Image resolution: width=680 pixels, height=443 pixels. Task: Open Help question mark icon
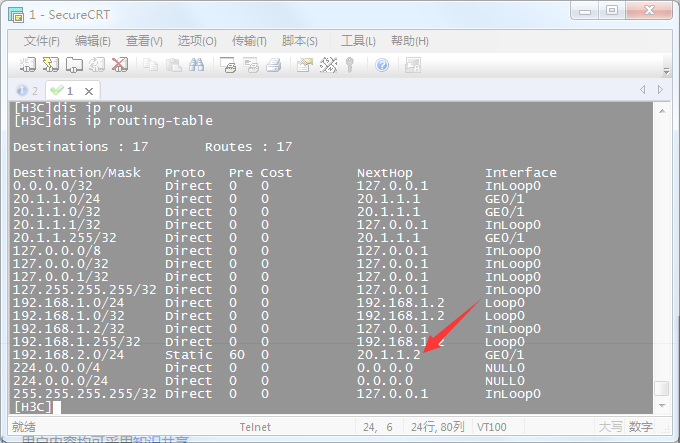pos(382,65)
